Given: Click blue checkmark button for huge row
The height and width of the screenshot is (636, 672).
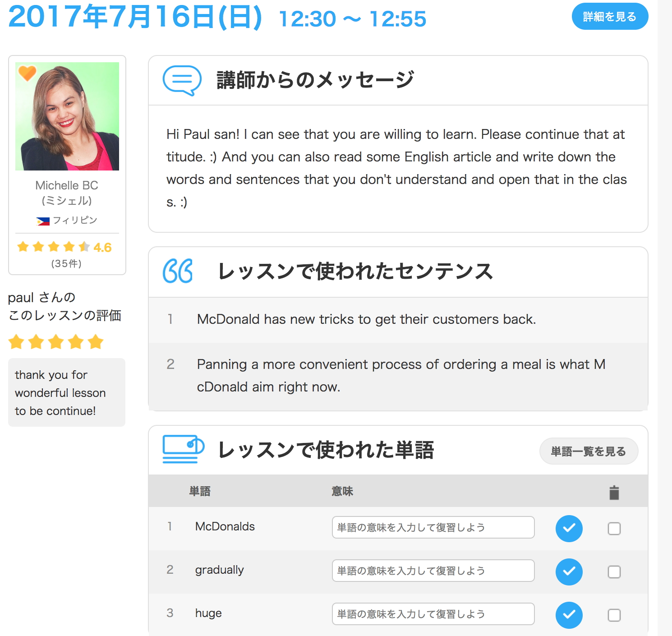Looking at the screenshot, I should point(569,615).
